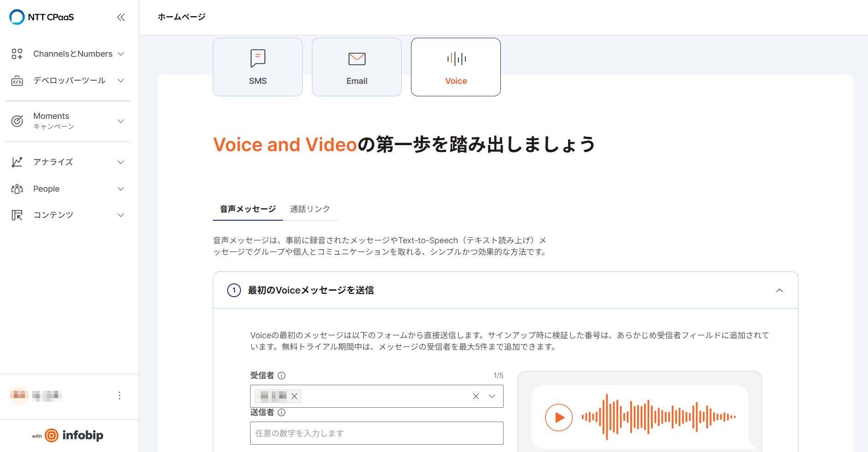Select the Voice channel card

pos(456,67)
